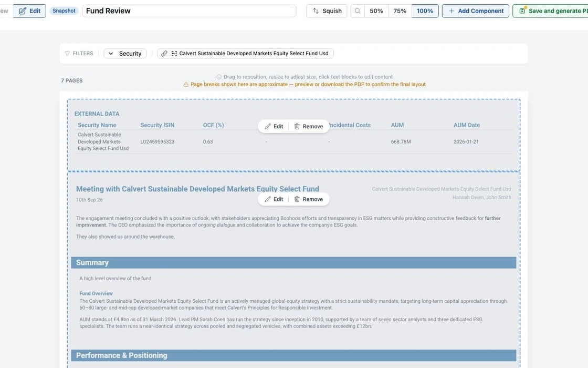This screenshot has width=588, height=368.
Task: Click Remove on External Data block
Action: pyautogui.click(x=309, y=126)
